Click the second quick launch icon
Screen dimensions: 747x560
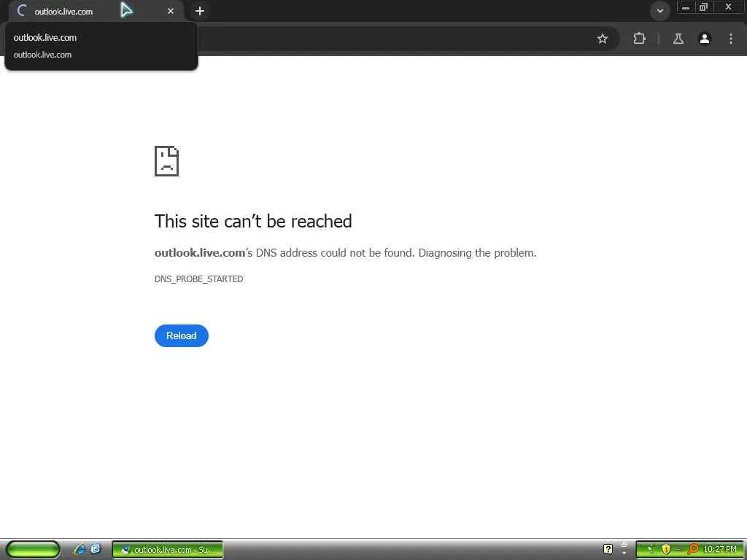pos(96,550)
